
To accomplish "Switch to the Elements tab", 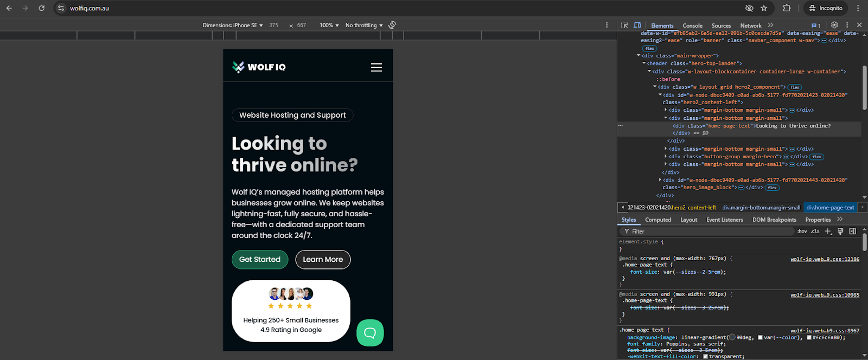I will pos(662,25).
